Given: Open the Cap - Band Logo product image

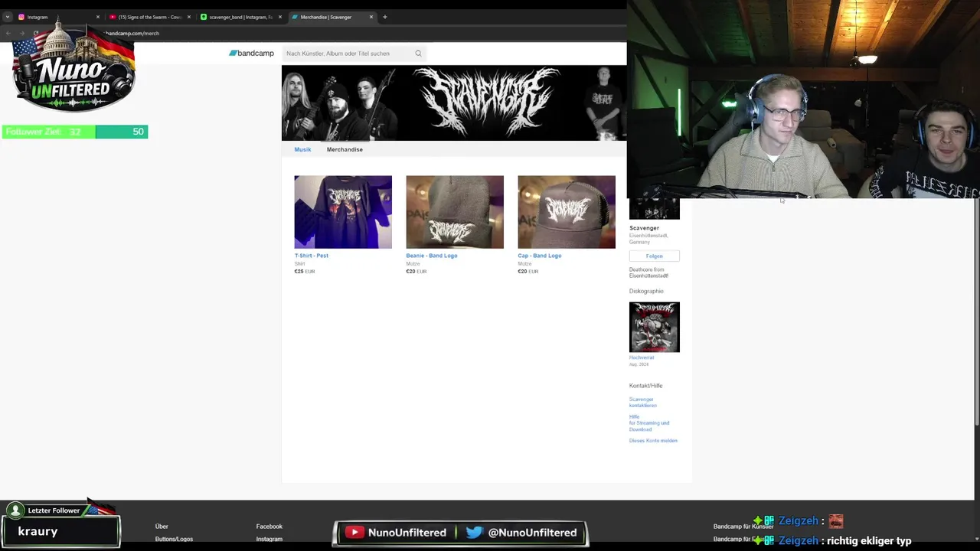Looking at the screenshot, I should 567,212.
